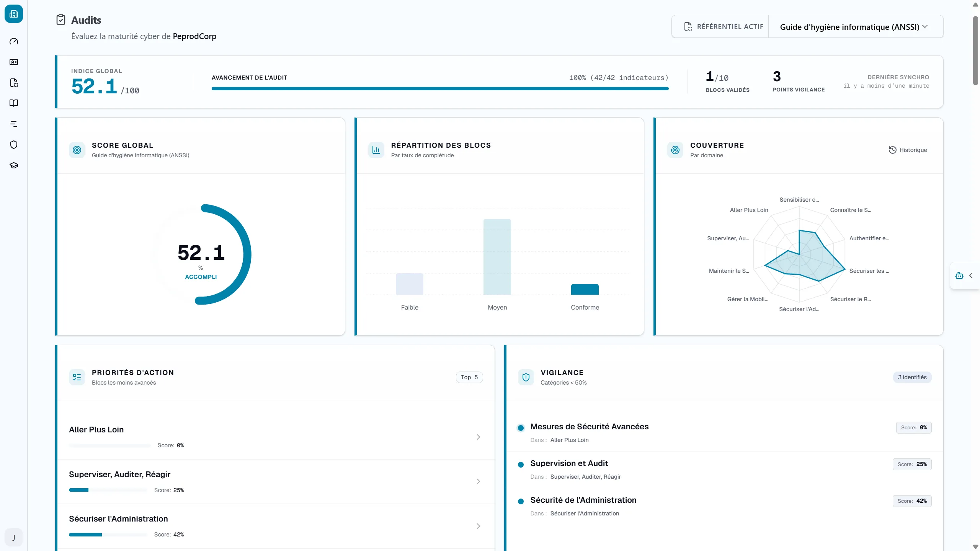
Task: Expand the Superviser, Auditer, Réagir chevron
Action: (478, 481)
